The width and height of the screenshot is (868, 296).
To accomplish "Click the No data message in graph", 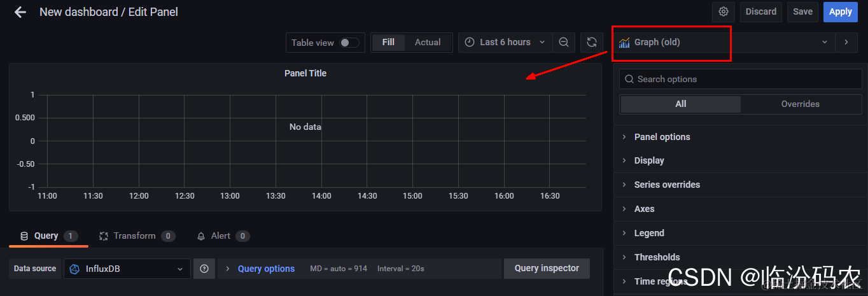I will click(305, 127).
